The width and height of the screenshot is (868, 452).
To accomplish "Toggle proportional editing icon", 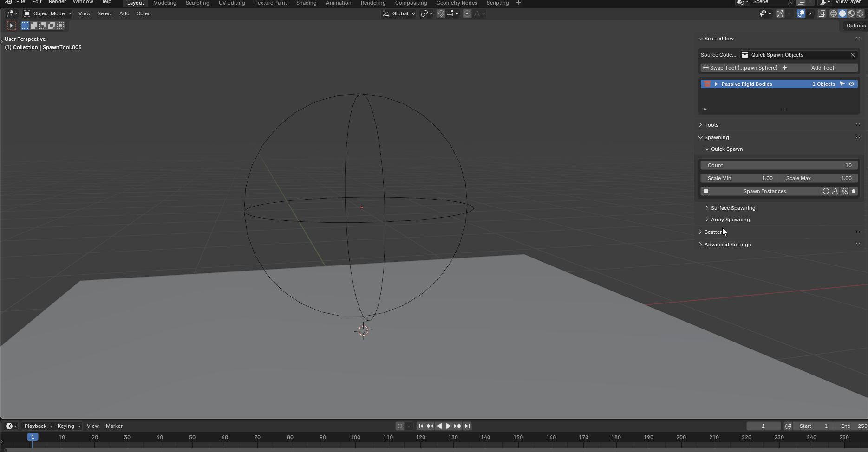I will click(467, 13).
